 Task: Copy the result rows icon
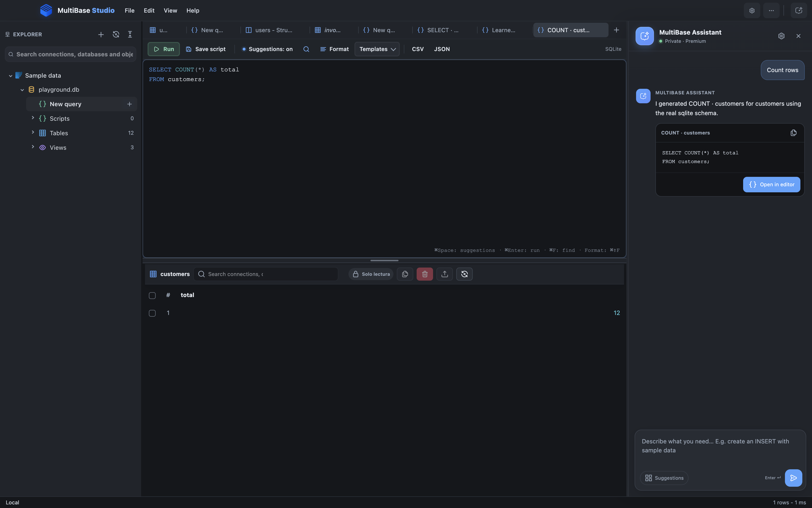pyautogui.click(x=405, y=274)
